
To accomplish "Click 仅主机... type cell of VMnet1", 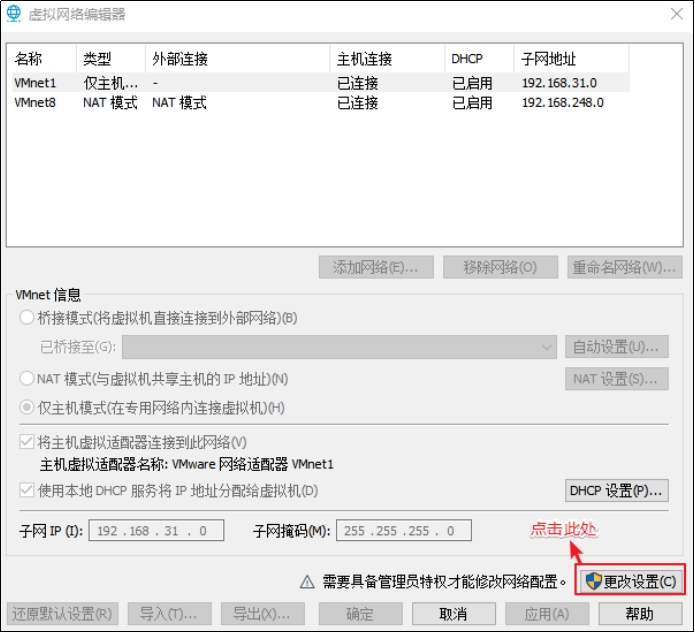I will point(111,83).
